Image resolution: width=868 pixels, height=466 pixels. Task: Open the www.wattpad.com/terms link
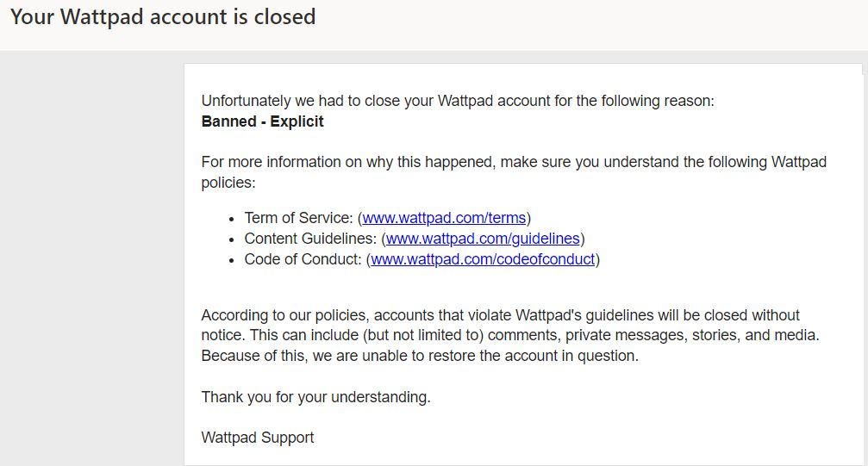point(444,218)
